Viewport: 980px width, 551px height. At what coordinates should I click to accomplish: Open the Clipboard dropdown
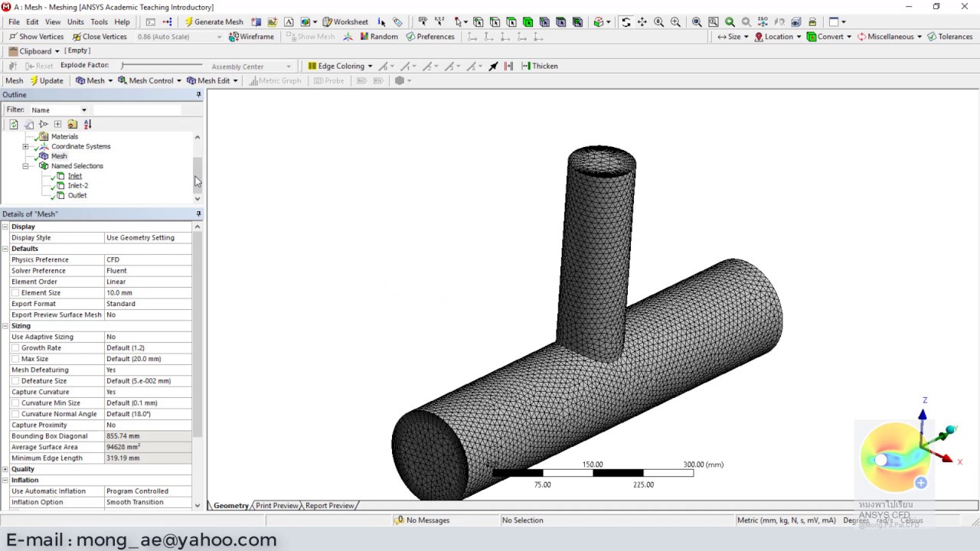click(x=34, y=51)
